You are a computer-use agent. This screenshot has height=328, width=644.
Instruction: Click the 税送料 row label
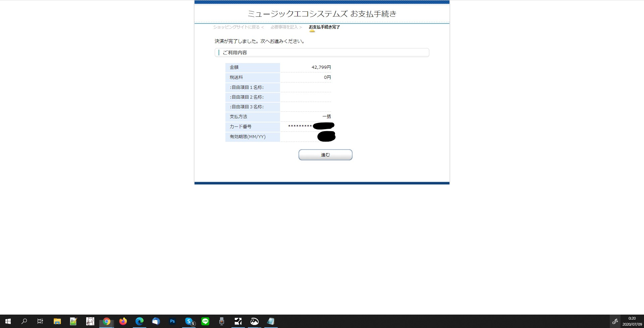(236, 77)
